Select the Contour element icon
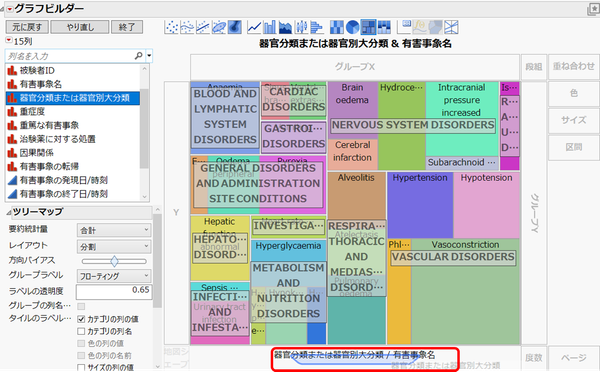The width and height of the screenshot is (600, 372). tap(235, 27)
